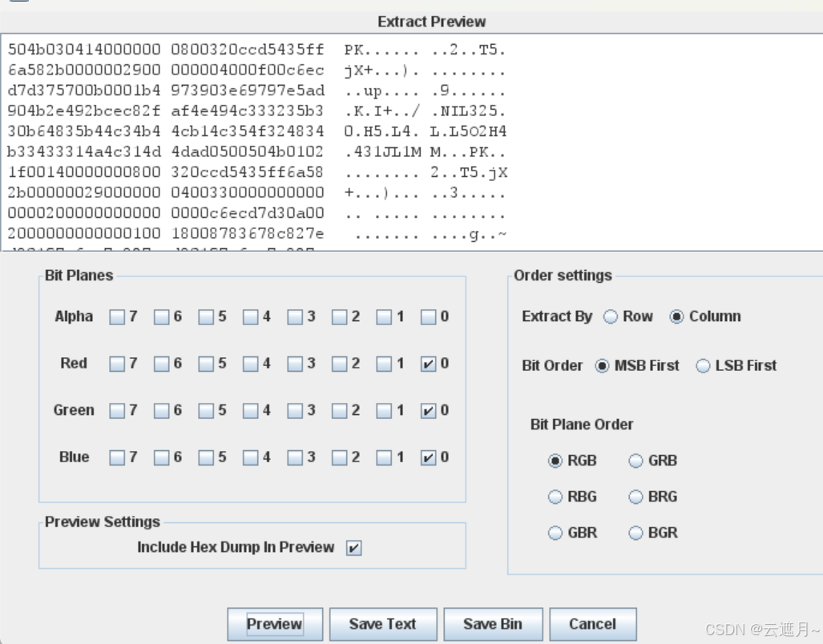Image resolution: width=823 pixels, height=644 pixels.
Task: Click hex value 2b00000029000000
Action: (x=84, y=192)
